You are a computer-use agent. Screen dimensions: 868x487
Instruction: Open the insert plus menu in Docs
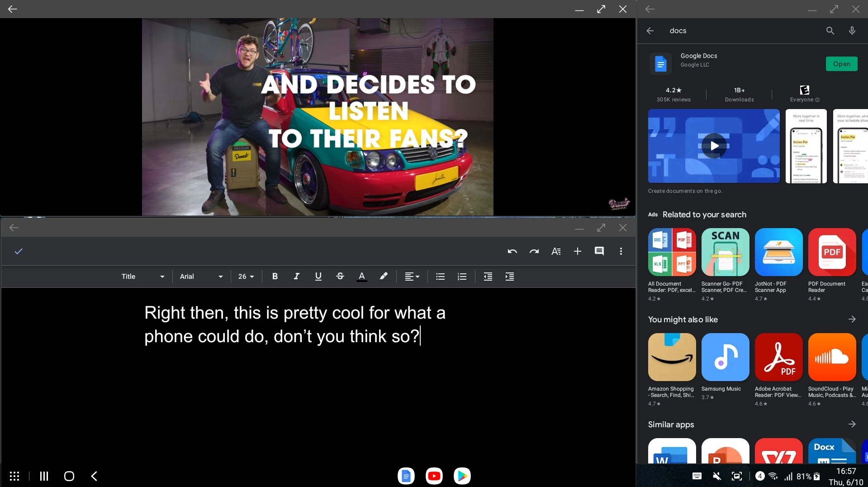[x=578, y=251]
